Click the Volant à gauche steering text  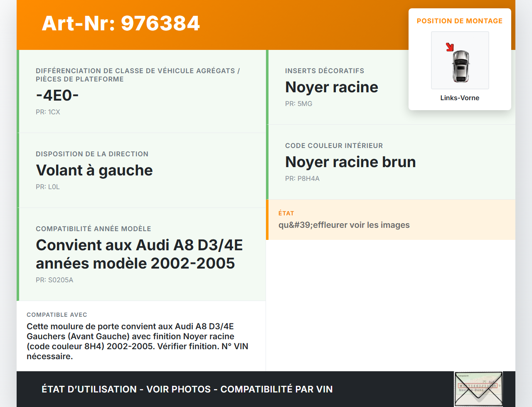[94, 170]
